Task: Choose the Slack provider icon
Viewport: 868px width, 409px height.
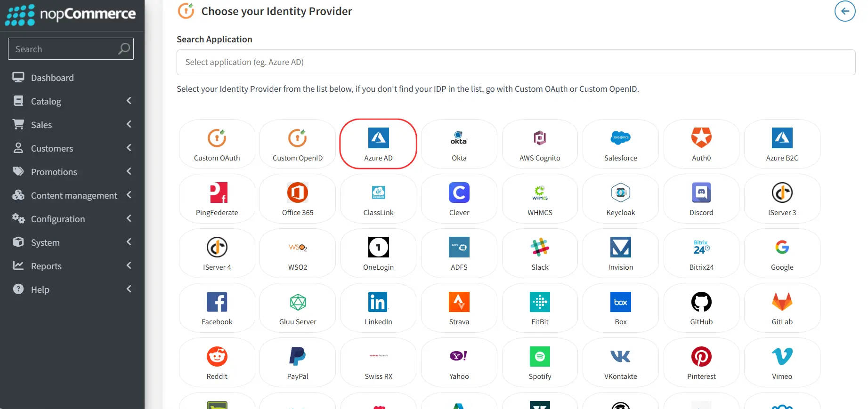Action: click(x=540, y=247)
